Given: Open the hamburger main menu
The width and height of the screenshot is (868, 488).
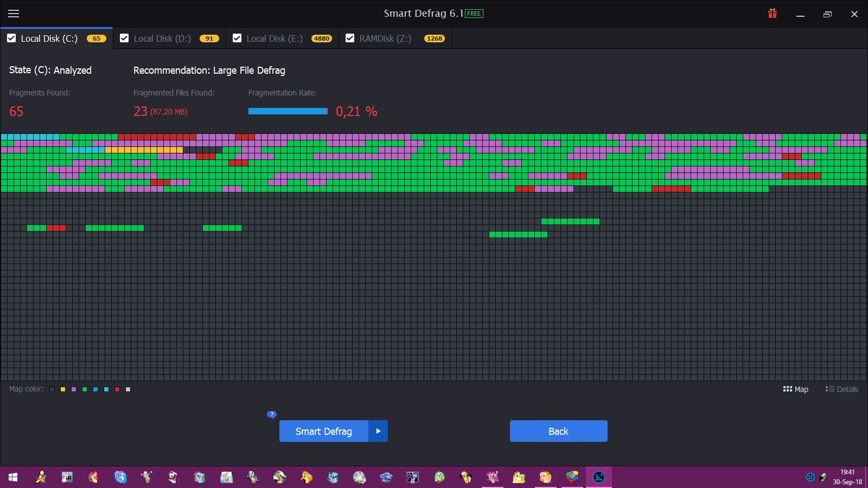Looking at the screenshot, I should pos(14,14).
